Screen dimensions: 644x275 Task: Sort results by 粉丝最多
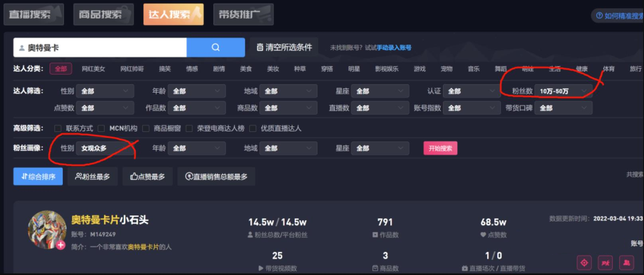click(x=92, y=176)
